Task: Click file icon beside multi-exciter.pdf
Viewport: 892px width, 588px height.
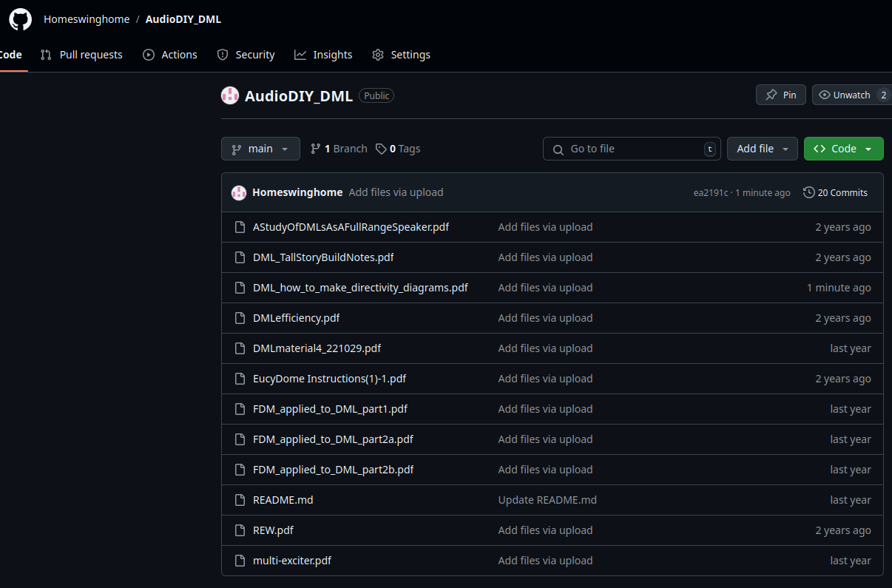Action: pyautogui.click(x=240, y=561)
